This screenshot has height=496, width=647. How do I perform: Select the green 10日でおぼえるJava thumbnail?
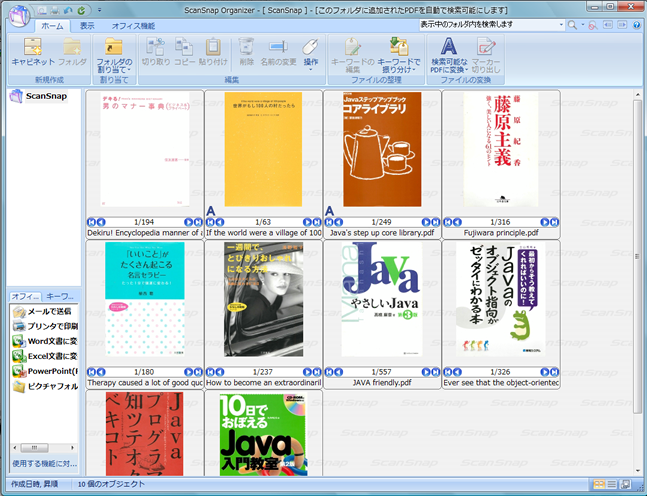pos(263,434)
